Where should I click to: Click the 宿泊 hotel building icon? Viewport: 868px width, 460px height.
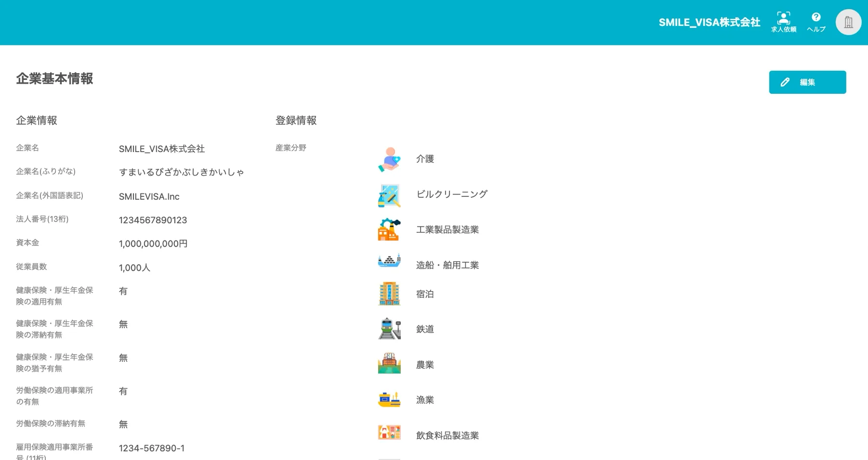389,293
